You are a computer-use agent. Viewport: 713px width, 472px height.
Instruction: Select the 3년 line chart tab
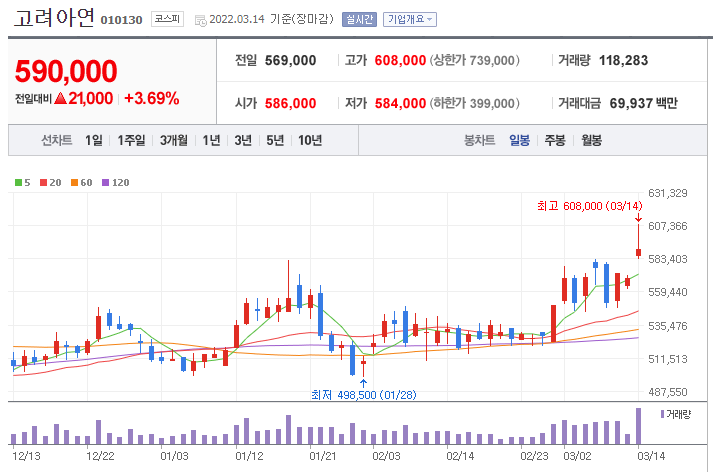[243, 140]
